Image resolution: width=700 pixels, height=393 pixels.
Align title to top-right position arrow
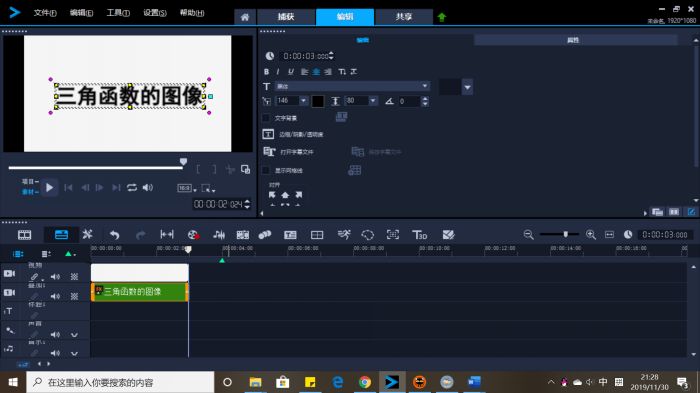(x=299, y=195)
